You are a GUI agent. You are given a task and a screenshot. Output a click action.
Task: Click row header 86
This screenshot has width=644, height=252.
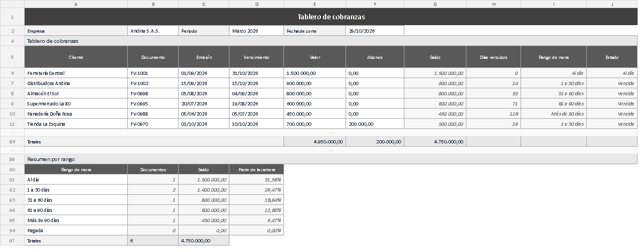[x=12, y=142]
